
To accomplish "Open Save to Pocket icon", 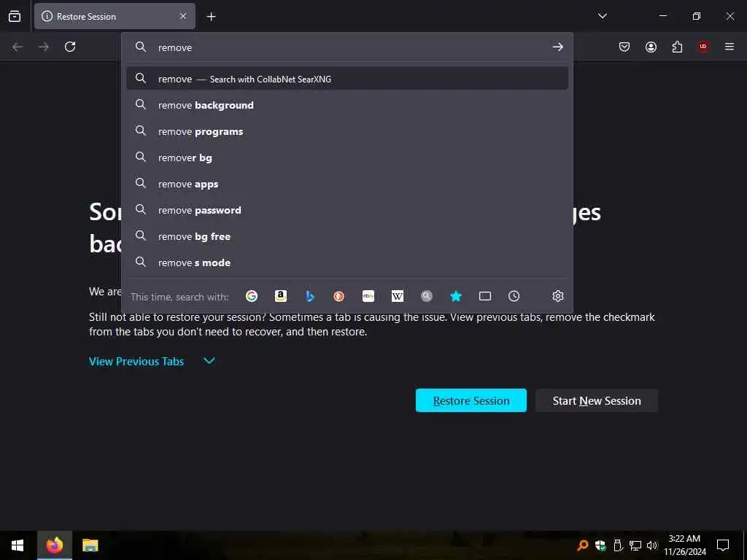I will coord(624,47).
